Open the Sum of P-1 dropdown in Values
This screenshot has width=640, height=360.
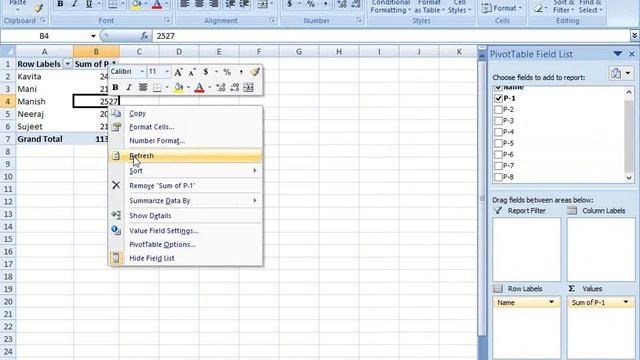pyautogui.click(x=626, y=302)
